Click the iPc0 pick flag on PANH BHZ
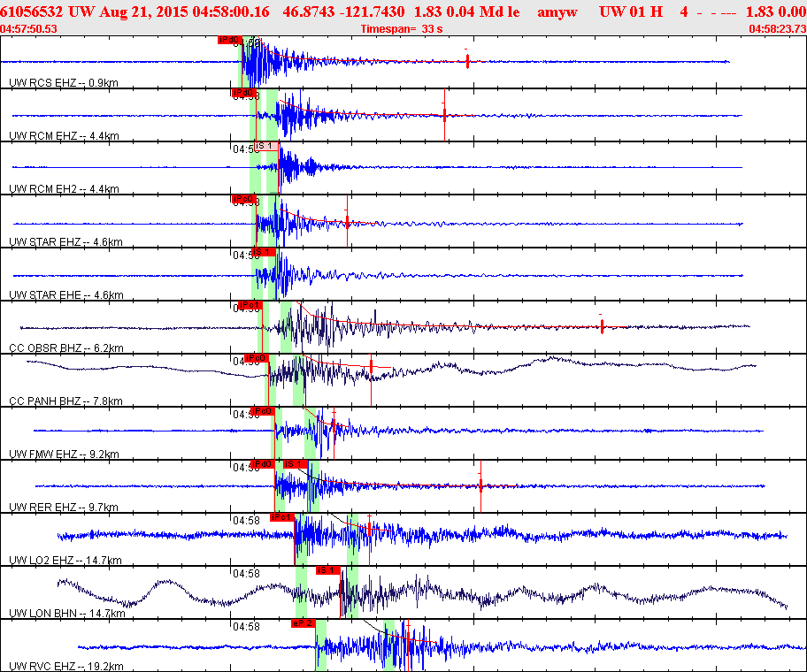 pos(257,358)
